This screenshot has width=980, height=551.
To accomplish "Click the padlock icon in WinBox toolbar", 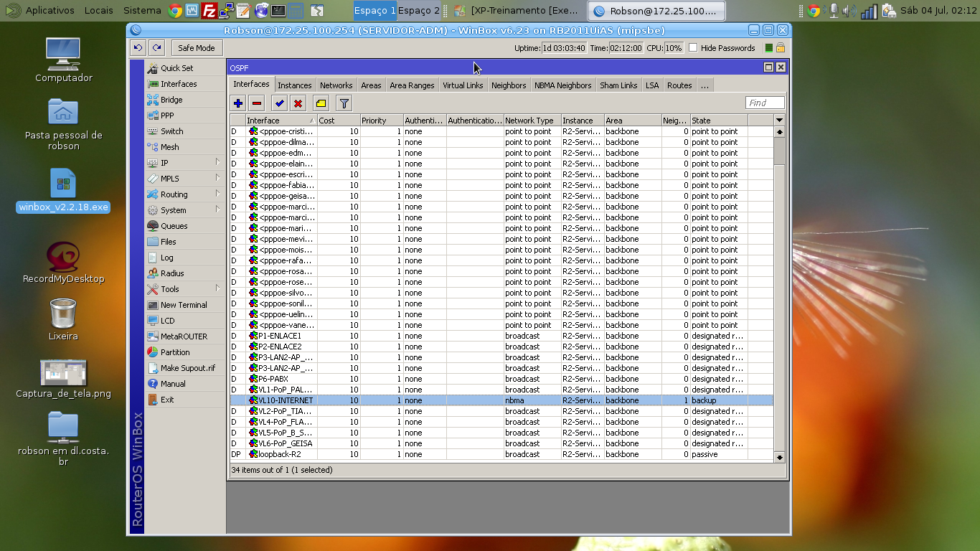I will (x=781, y=48).
